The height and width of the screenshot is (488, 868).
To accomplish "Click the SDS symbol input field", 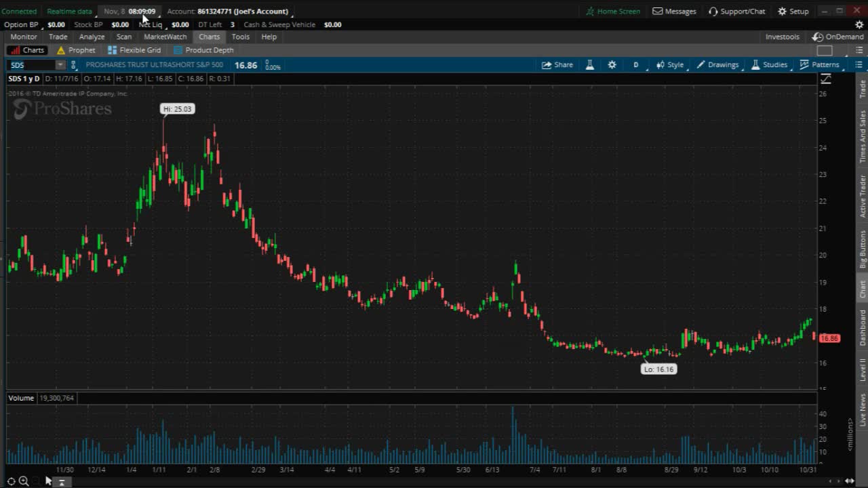I will tap(31, 65).
